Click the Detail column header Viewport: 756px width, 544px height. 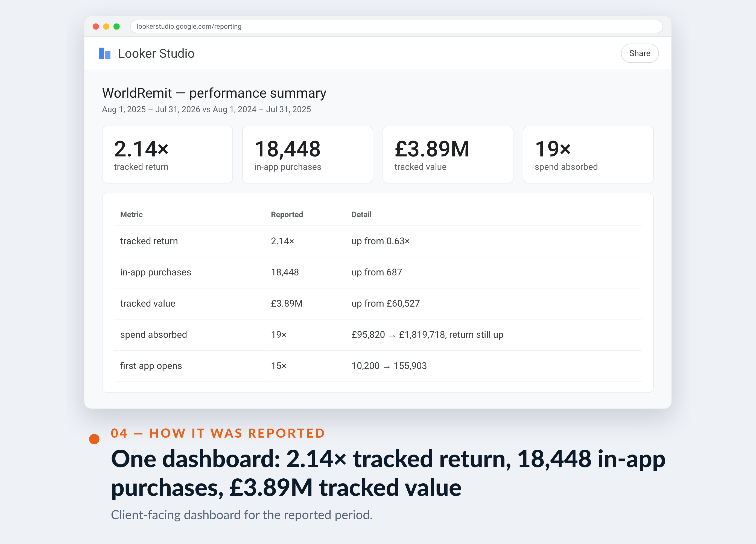(x=361, y=214)
